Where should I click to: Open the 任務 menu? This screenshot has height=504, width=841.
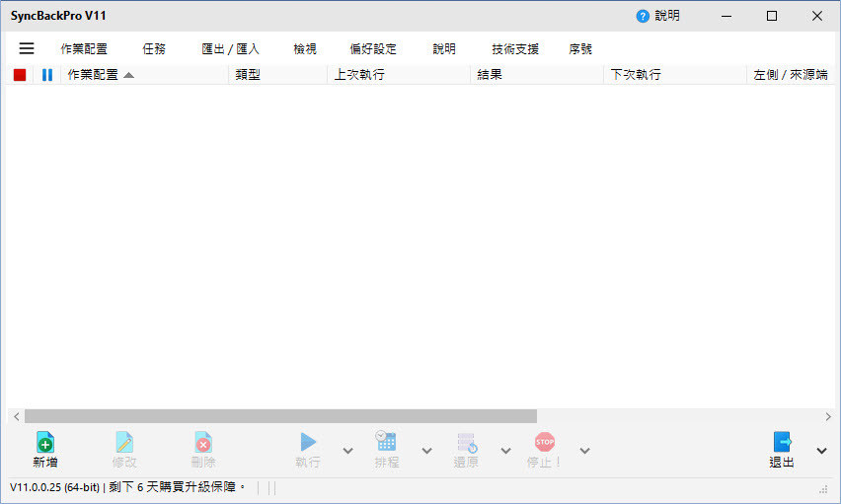[x=154, y=48]
